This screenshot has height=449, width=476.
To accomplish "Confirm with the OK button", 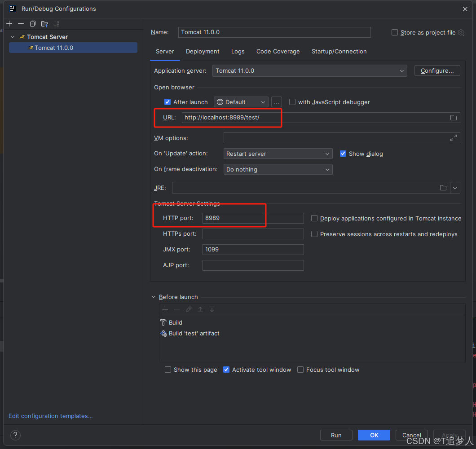I will click(374, 435).
